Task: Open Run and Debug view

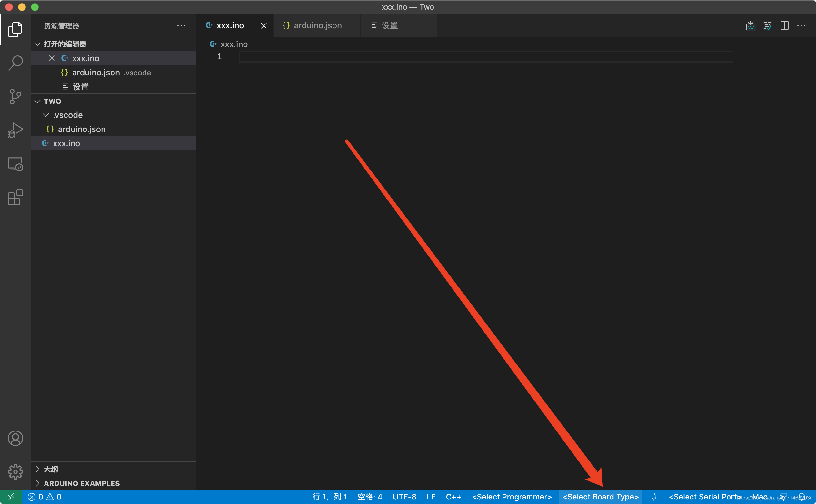Action: (15, 130)
